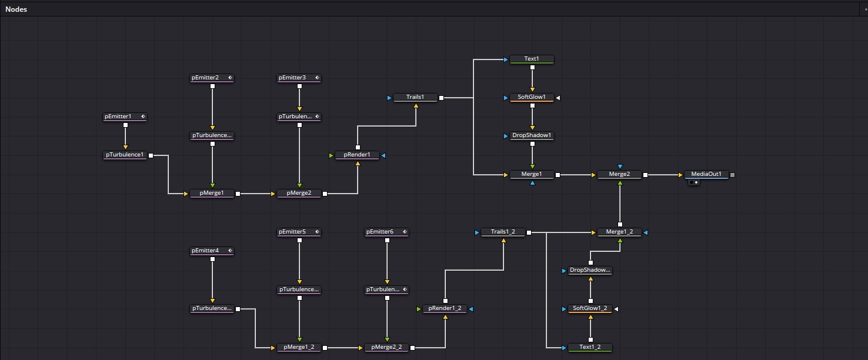Select the pMerge1_2 node
868x360 pixels.
tap(299, 348)
